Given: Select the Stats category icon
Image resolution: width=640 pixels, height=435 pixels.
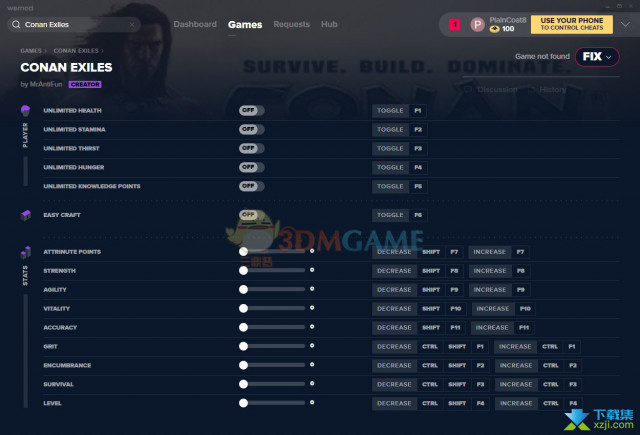Looking at the screenshot, I should coord(26,252).
